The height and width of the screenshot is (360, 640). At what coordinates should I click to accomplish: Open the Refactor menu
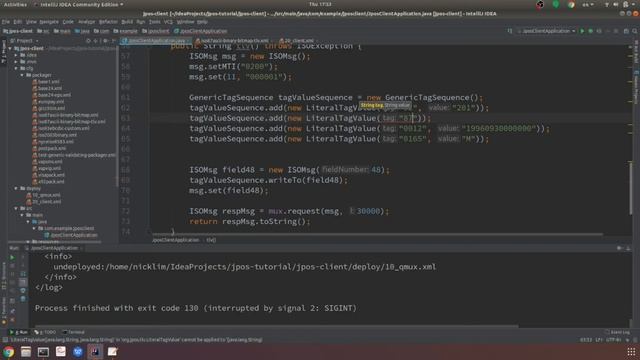coord(108,22)
